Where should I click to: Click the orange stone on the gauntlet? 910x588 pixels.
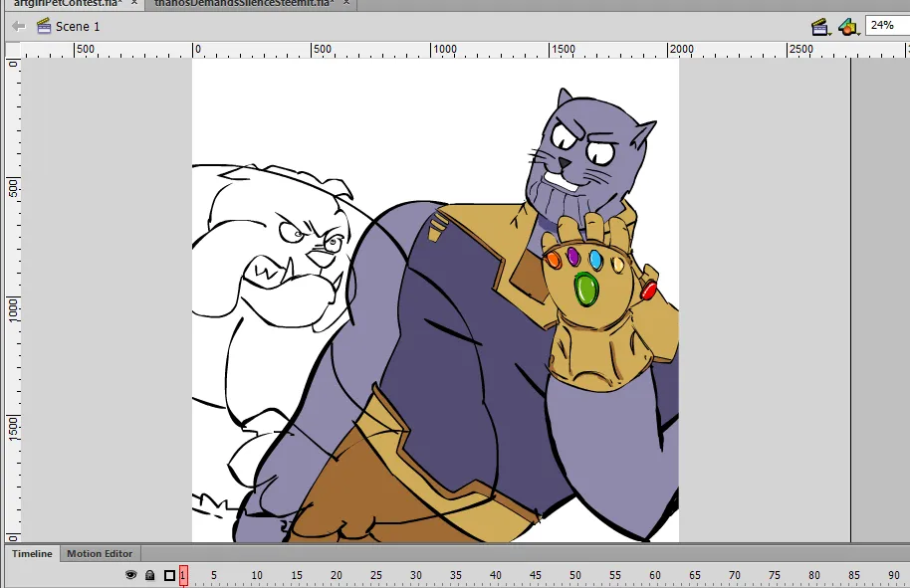point(554,260)
